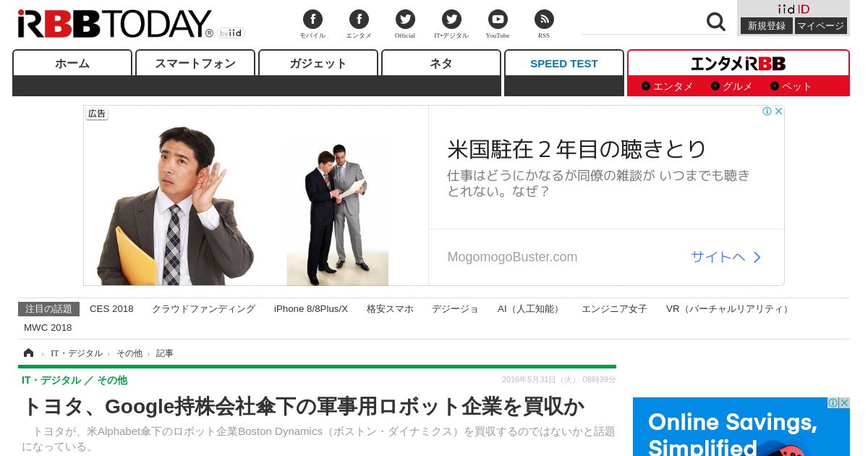Open the エンジニア女子 topic

click(x=614, y=308)
